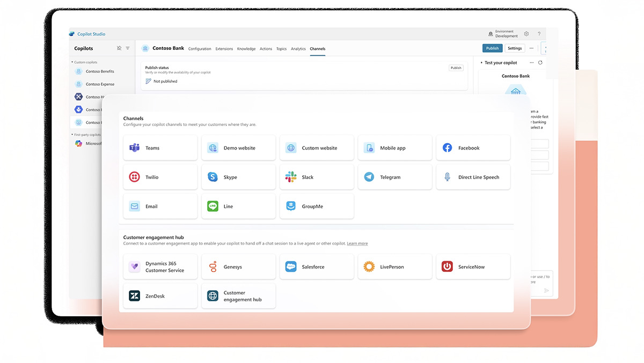Go to the Actions tab
The height and width of the screenshot is (363, 644).
coord(266,49)
